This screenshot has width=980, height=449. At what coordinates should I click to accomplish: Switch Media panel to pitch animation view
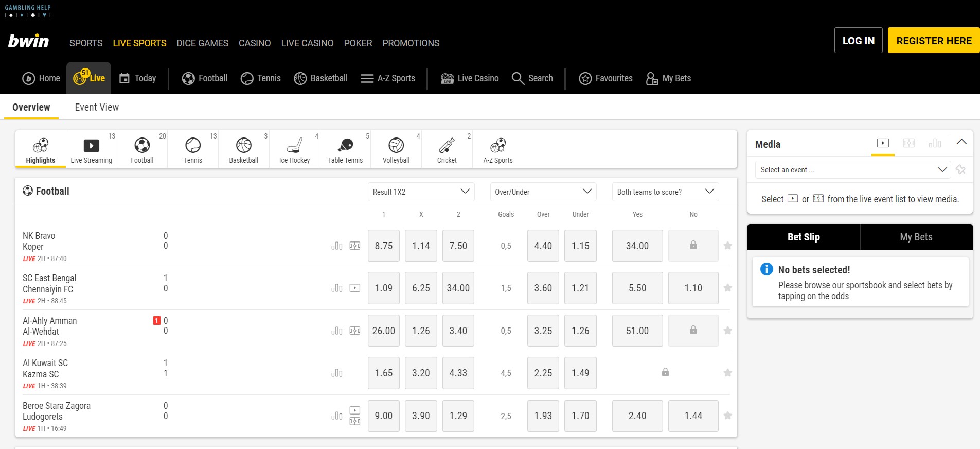click(909, 143)
